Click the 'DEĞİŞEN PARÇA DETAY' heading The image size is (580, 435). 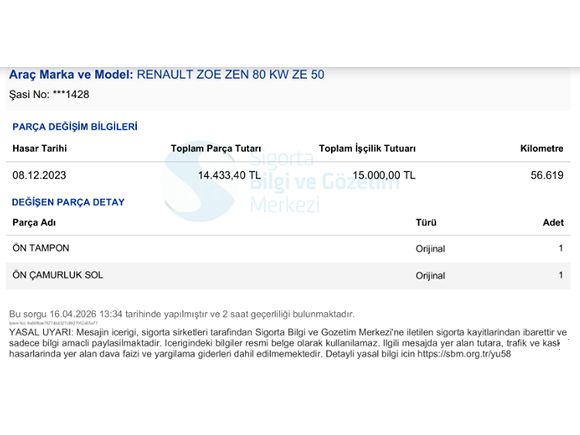tap(68, 202)
